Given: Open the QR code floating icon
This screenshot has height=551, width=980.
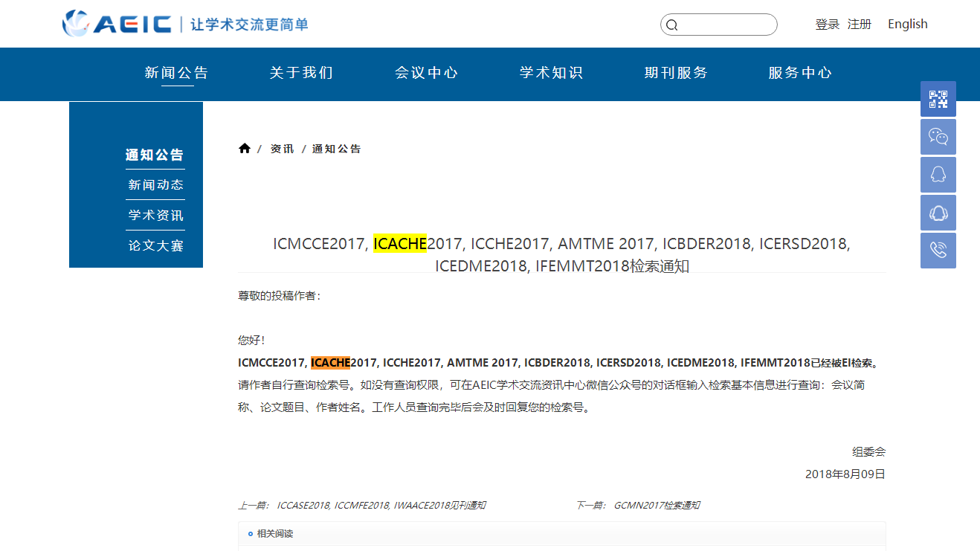Looking at the screenshot, I should (x=938, y=99).
